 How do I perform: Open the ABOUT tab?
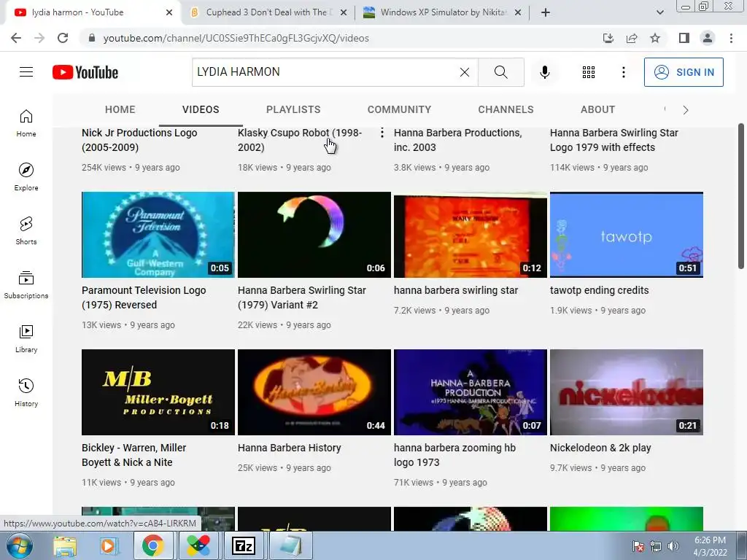(597, 109)
